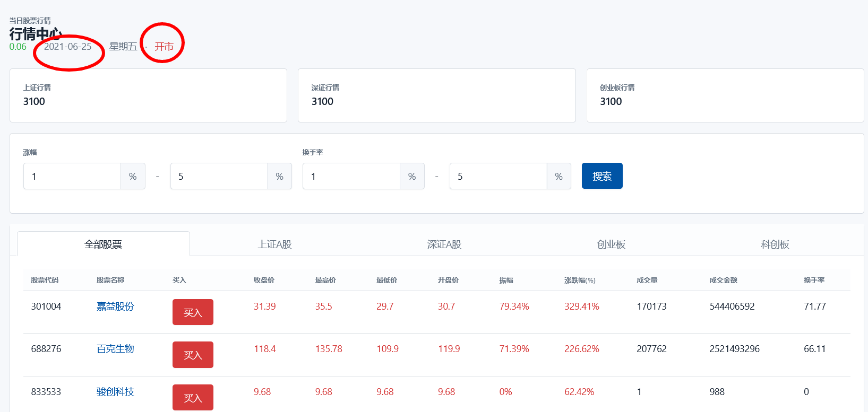Viewport: 868px width, 412px height.
Task: Switch to the 上证A股 tab
Action: 274,244
